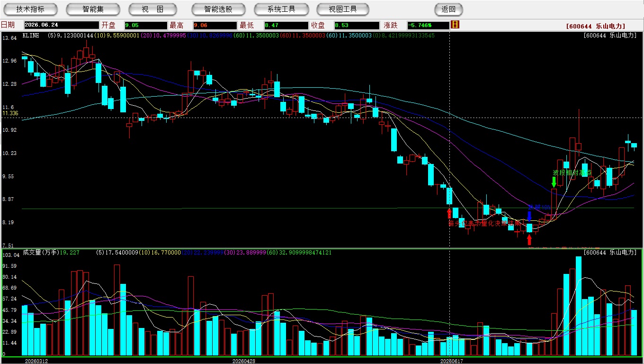
Task: Click the 涨跌 change label
Action: tap(390, 25)
